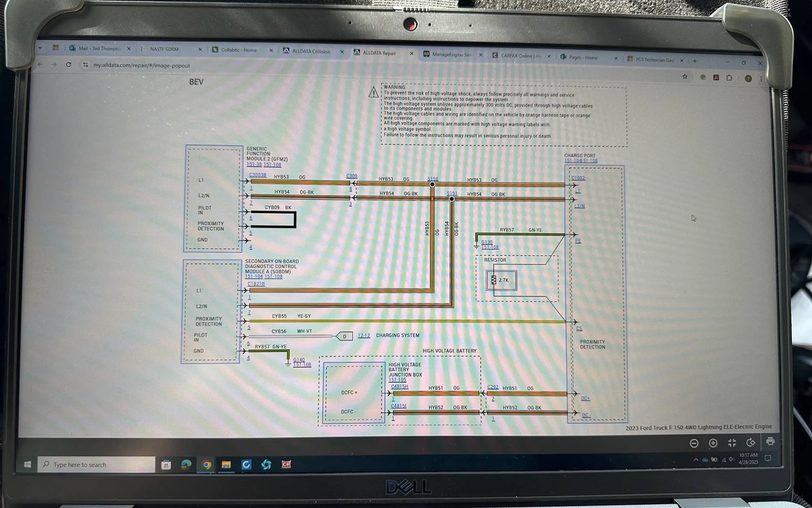Click the collapse fullscreen arrows icon
The height and width of the screenshot is (508, 812).
732,443
